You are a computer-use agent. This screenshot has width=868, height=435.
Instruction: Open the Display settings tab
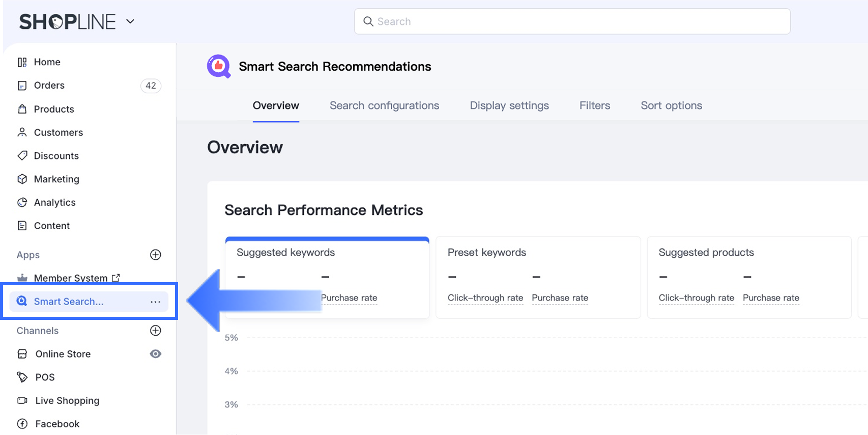point(509,105)
